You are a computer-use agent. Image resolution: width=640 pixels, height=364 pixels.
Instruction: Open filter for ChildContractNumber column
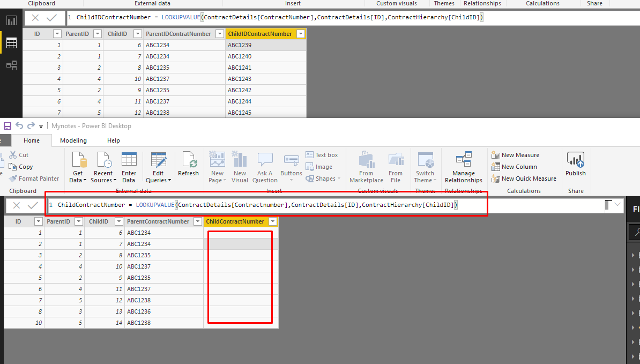click(x=273, y=221)
